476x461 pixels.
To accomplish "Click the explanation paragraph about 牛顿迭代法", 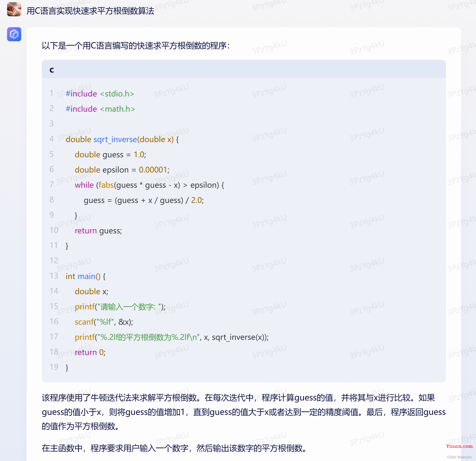I will tap(244, 412).
